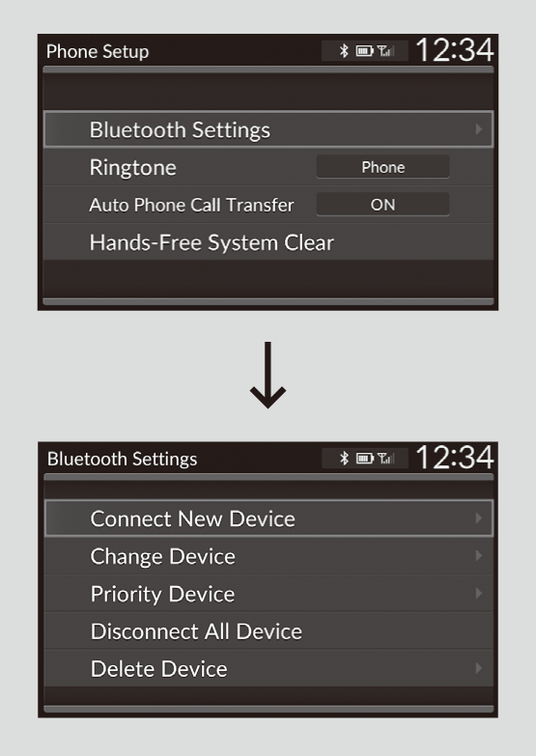Tap signal strength icon in Phone Setup header
536x756 pixels.
(x=385, y=50)
